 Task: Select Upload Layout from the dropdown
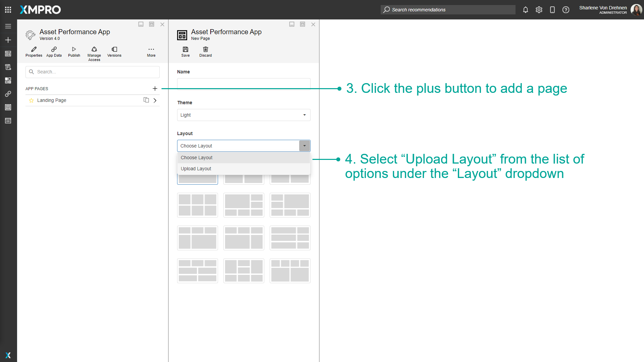pyautogui.click(x=196, y=169)
